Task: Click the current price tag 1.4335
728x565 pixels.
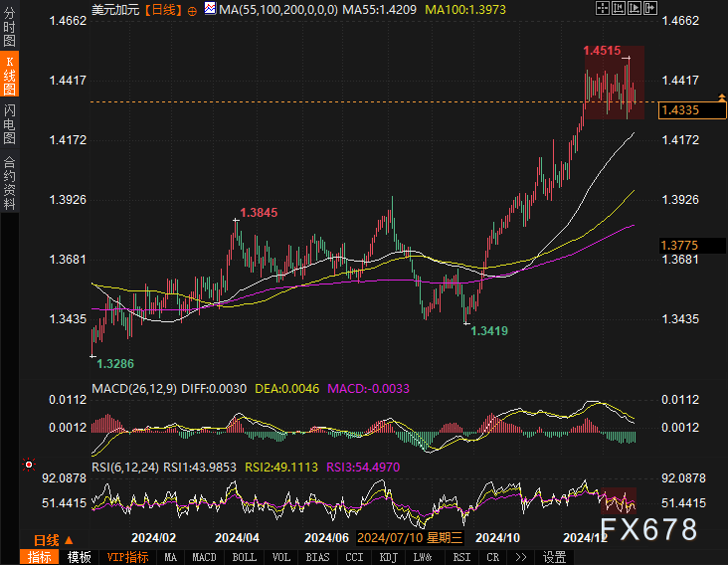Action: click(692, 110)
